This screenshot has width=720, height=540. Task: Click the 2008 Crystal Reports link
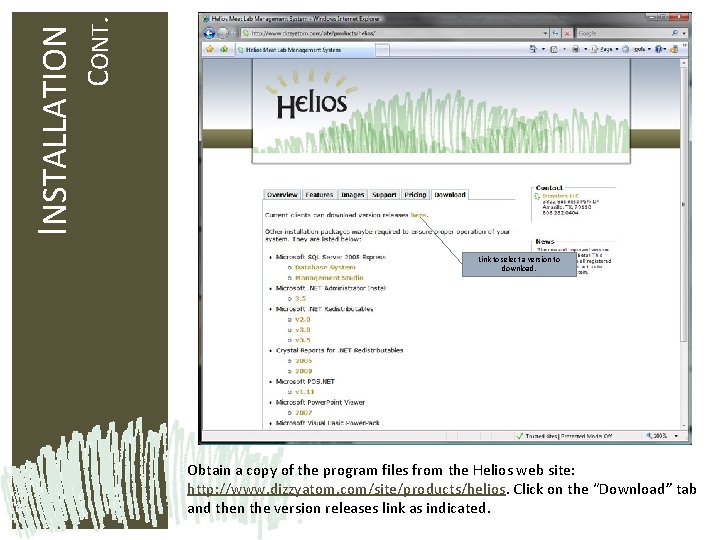(304, 371)
